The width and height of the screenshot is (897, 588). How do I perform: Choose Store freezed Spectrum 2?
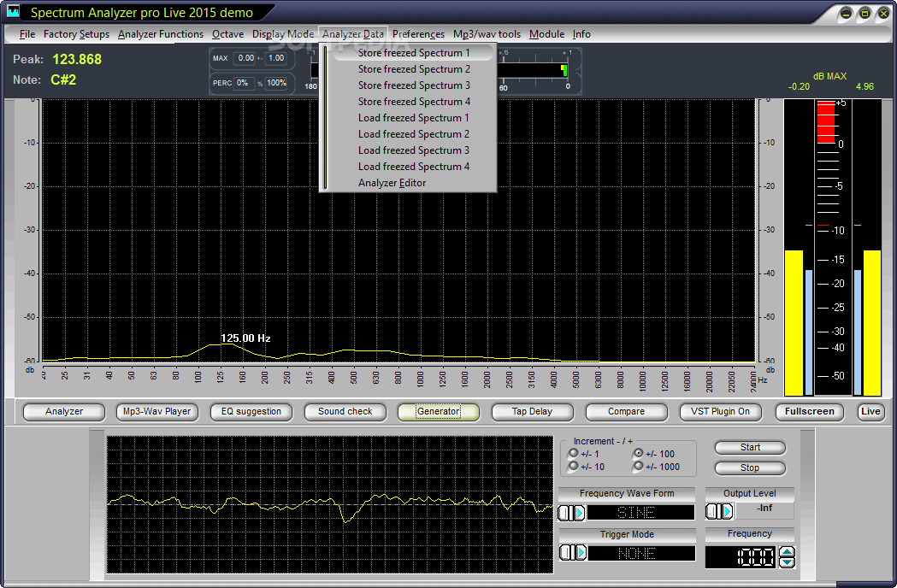tap(413, 69)
